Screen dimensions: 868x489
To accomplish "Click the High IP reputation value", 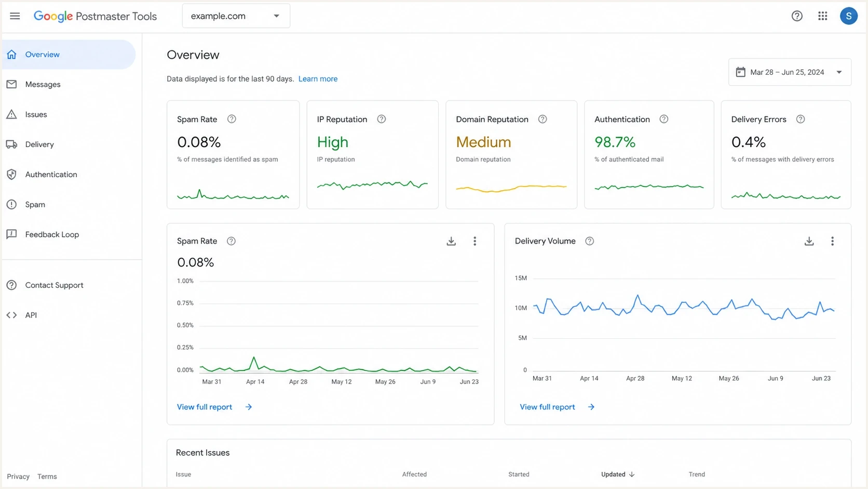I will (x=333, y=142).
